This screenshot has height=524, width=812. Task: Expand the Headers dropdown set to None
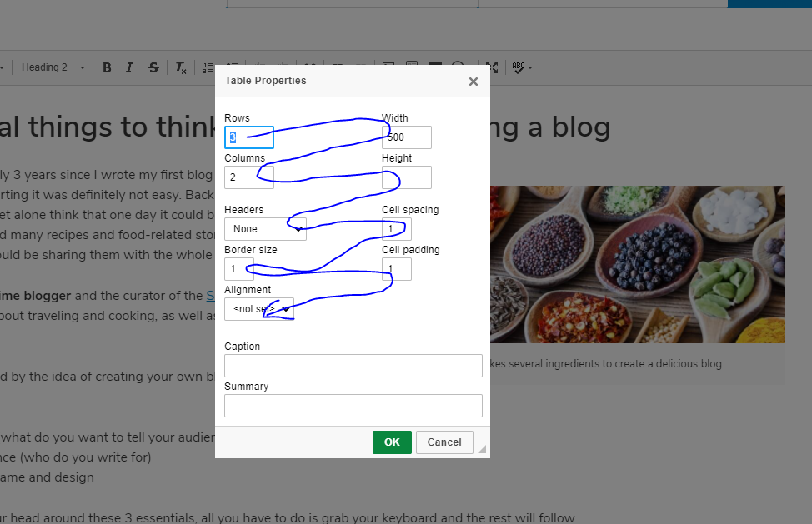[266, 229]
